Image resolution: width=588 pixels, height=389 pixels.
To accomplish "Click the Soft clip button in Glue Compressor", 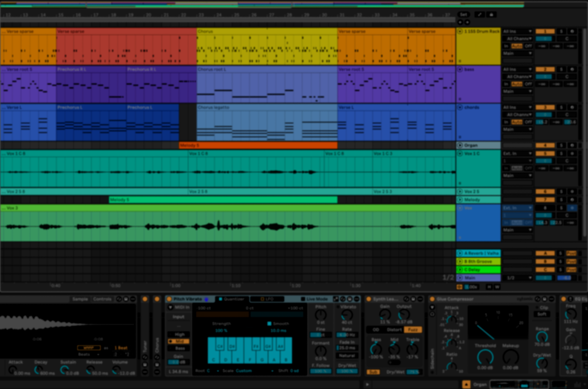I will (542, 314).
